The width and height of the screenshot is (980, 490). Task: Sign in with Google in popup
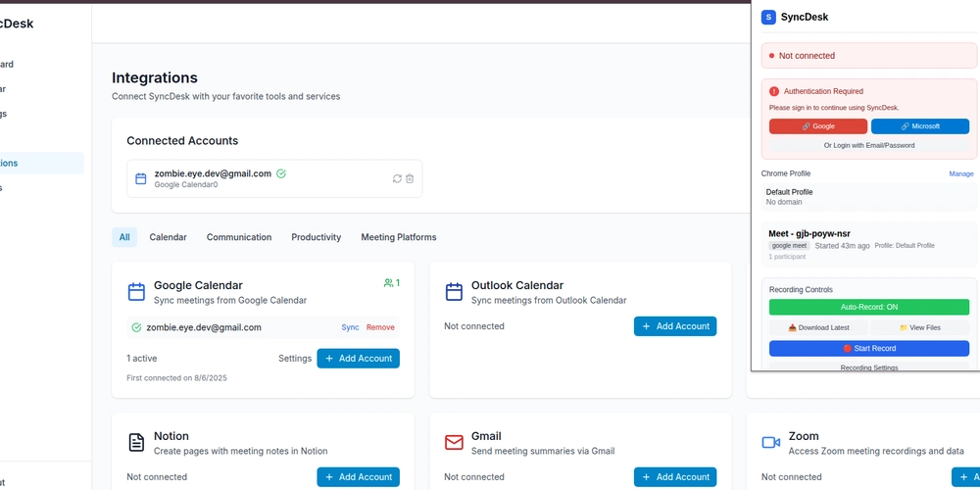[818, 126]
